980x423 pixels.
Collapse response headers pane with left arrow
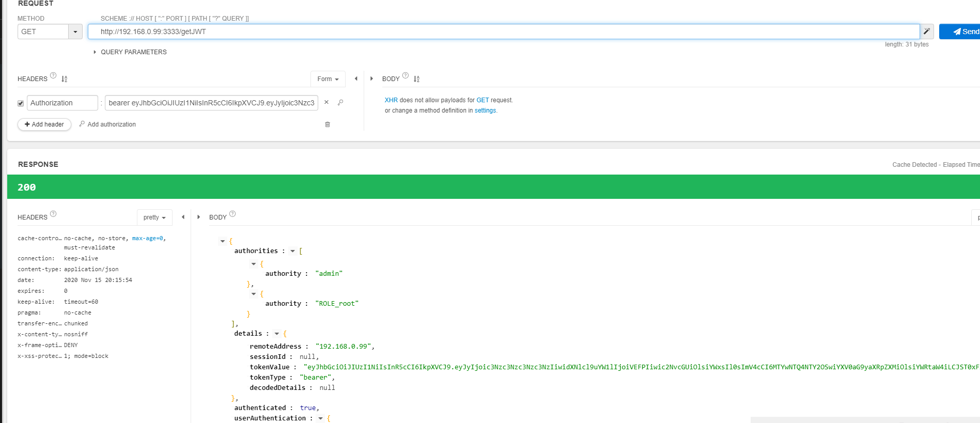point(183,217)
